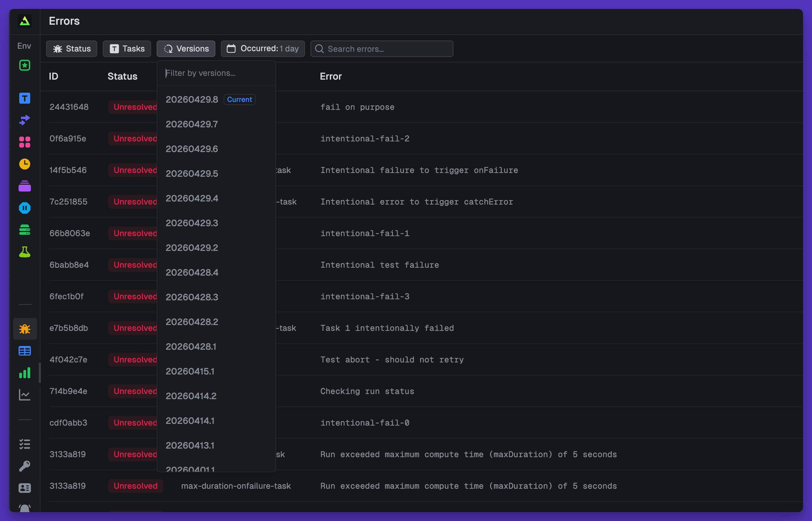This screenshot has width=812, height=521.
Task: Select version 20260429.6
Action: pos(216,149)
